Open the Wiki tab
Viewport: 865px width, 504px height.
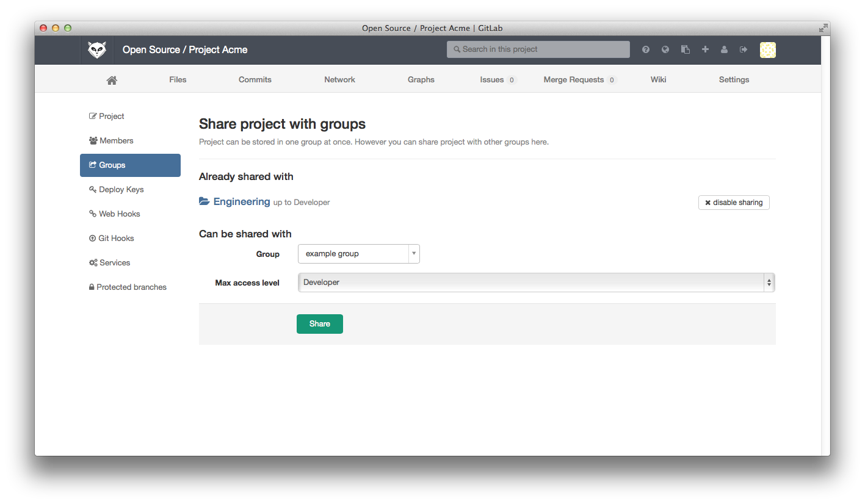tap(658, 79)
